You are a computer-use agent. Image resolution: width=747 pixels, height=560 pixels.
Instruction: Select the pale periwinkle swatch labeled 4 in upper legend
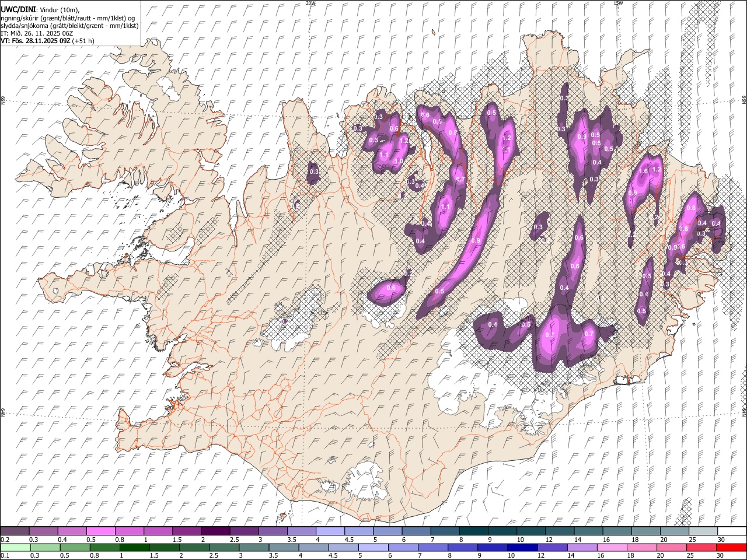(x=330, y=531)
